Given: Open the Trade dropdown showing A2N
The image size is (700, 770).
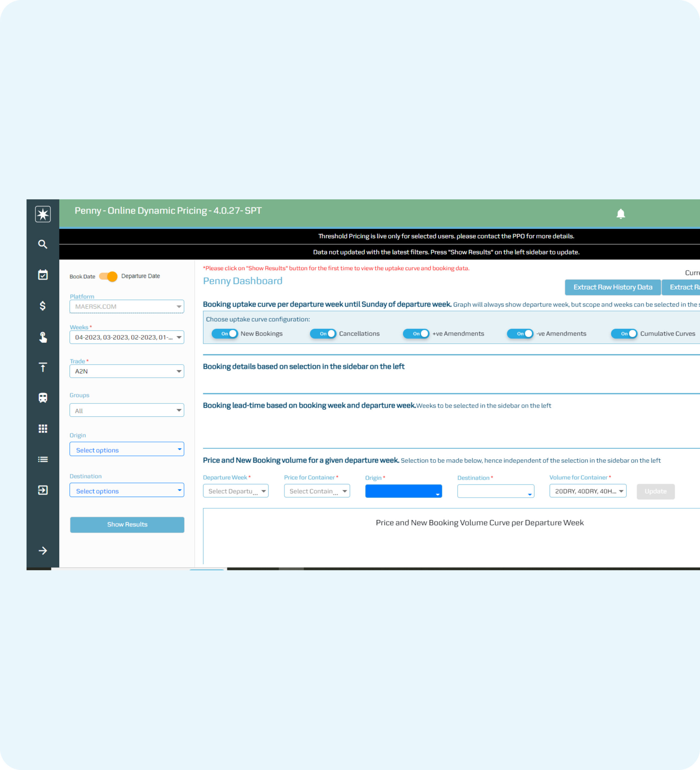Looking at the screenshot, I should pos(127,371).
